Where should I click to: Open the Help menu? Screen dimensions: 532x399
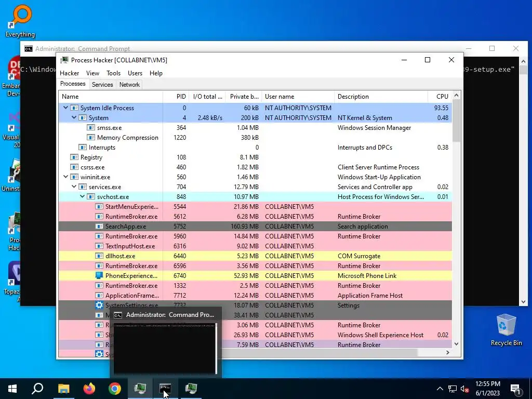coord(156,73)
